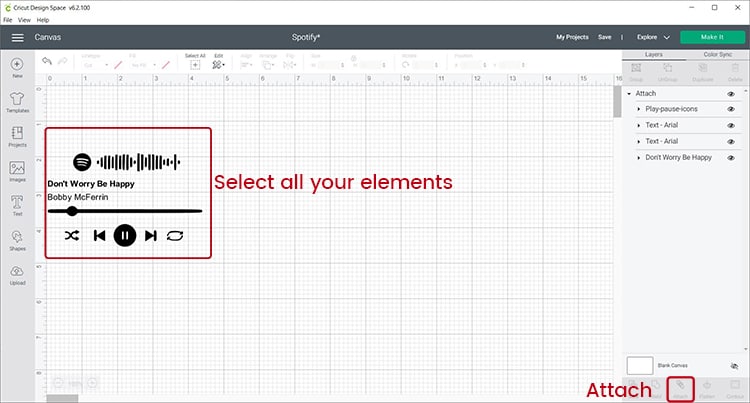Click the Don't Worry Be Happy canvas text
Image resolution: width=750 pixels, height=403 pixels.
click(91, 184)
